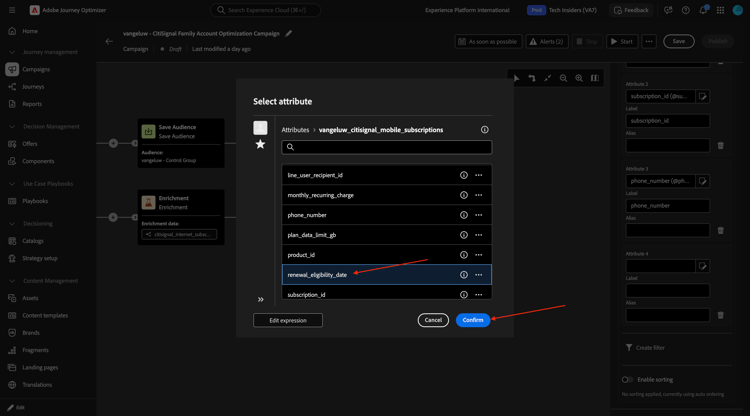The image size is (750, 416).
Task: Click the Edit expression button
Action: (288, 320)
